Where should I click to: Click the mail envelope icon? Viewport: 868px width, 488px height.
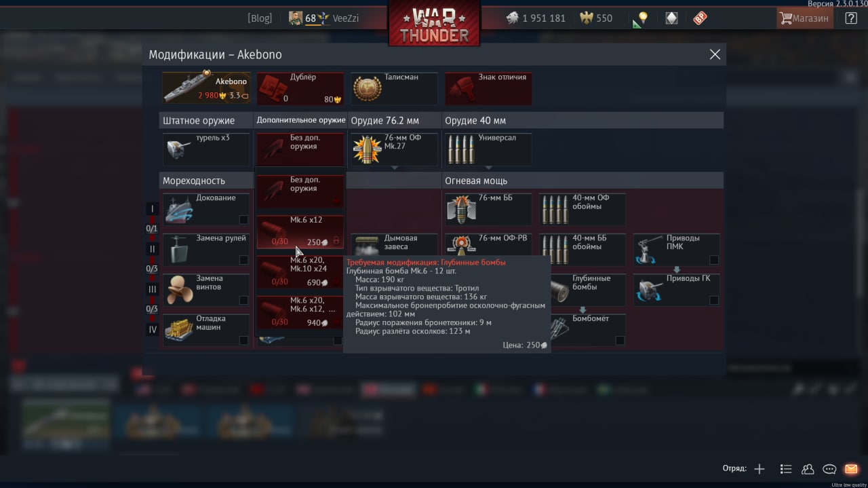click(850, 469)
